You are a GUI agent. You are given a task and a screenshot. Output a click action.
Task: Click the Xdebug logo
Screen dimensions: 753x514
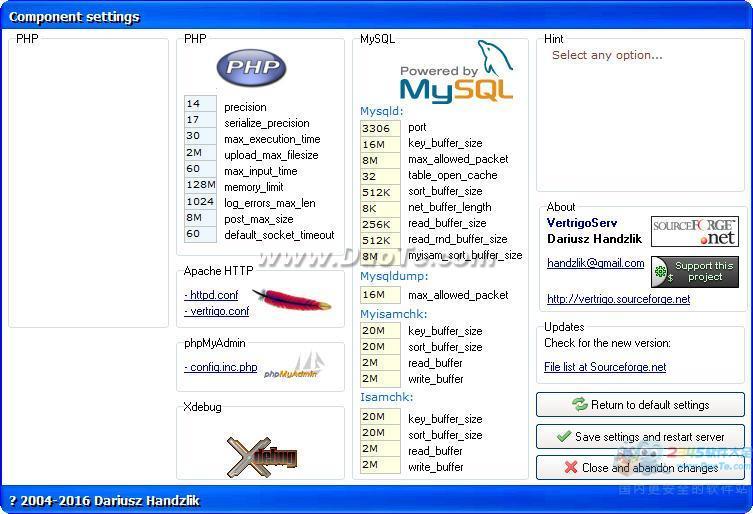tap(262, 456)
